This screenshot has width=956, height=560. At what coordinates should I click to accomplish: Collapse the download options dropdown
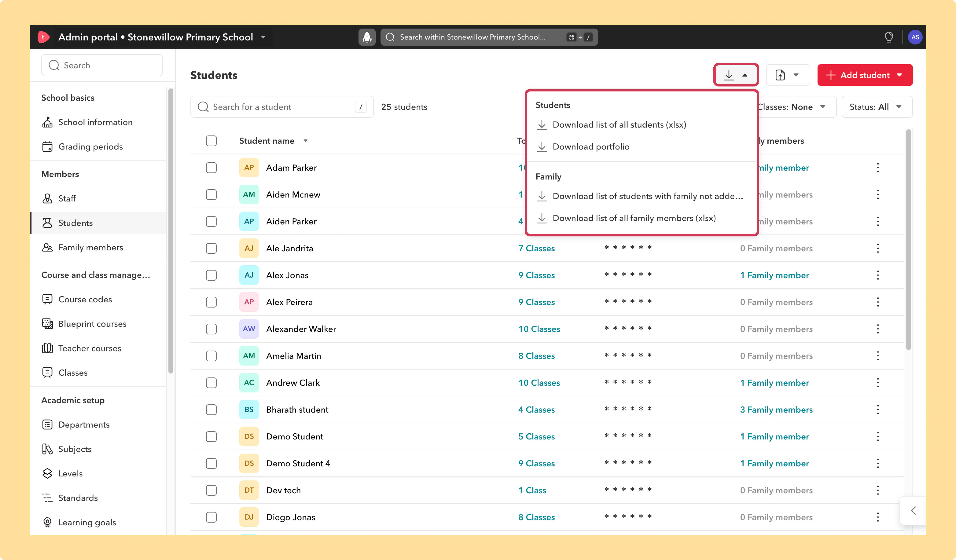coord(736,75)
